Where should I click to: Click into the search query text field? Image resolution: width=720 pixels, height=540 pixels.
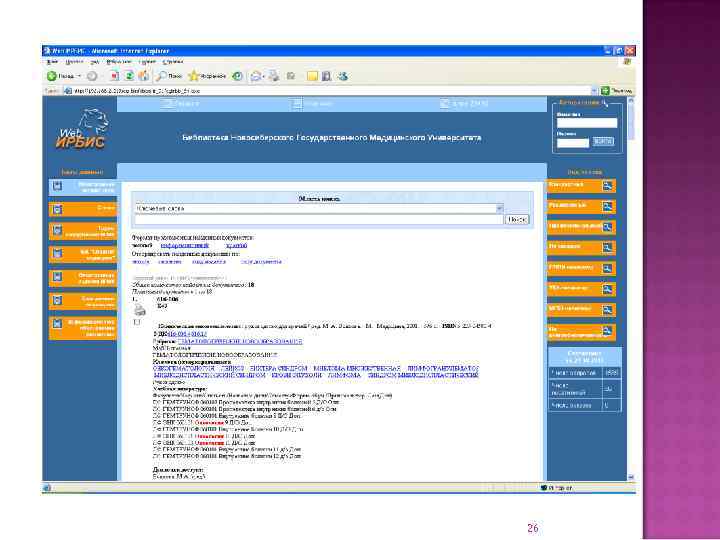[319, 219]
